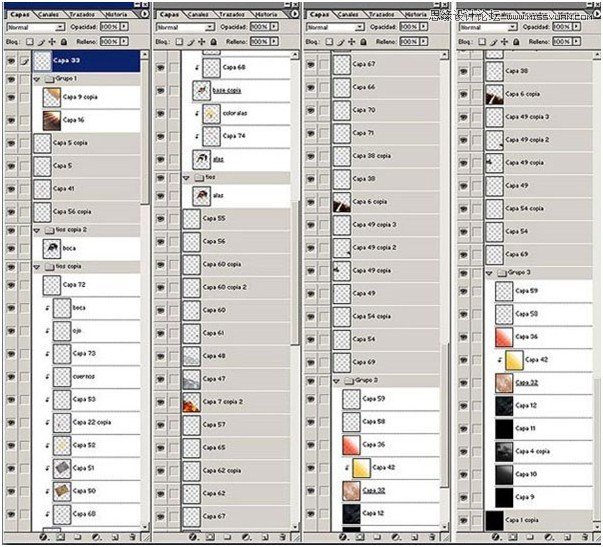Hide the Capa 1 copia layer
Screen dimensions: 603x547
(x=464, y=520)
